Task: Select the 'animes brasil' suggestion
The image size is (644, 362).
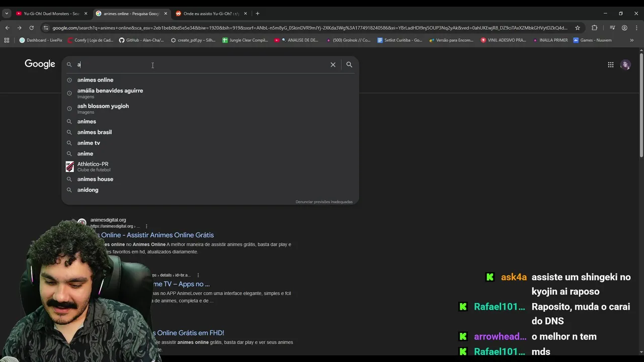Action: (210, 132)
